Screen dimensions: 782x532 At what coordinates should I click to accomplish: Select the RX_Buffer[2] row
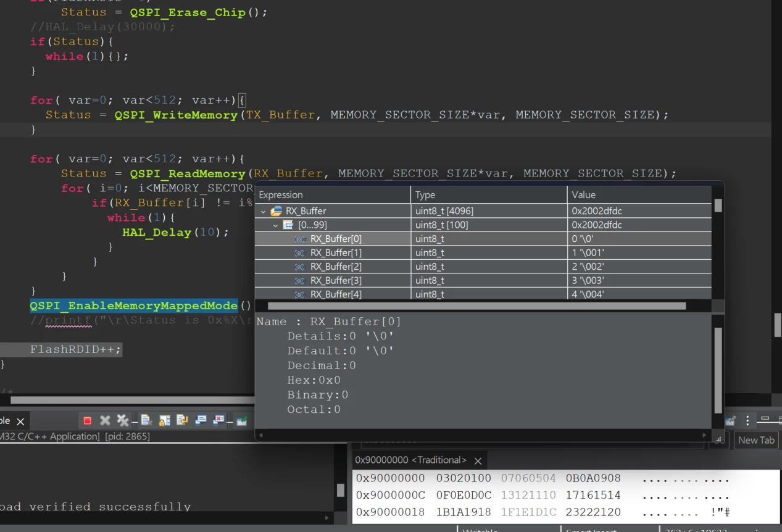coord(483,267)
